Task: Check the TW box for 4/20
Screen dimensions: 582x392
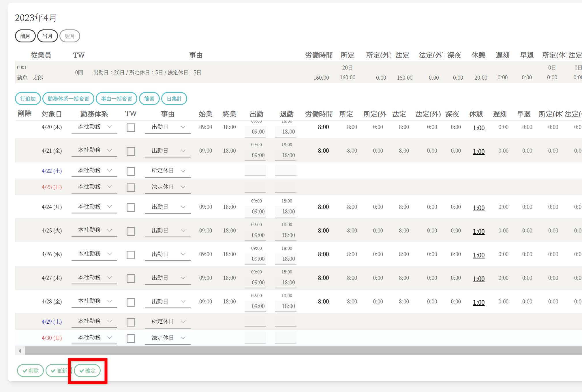Action: click(131, 127)
